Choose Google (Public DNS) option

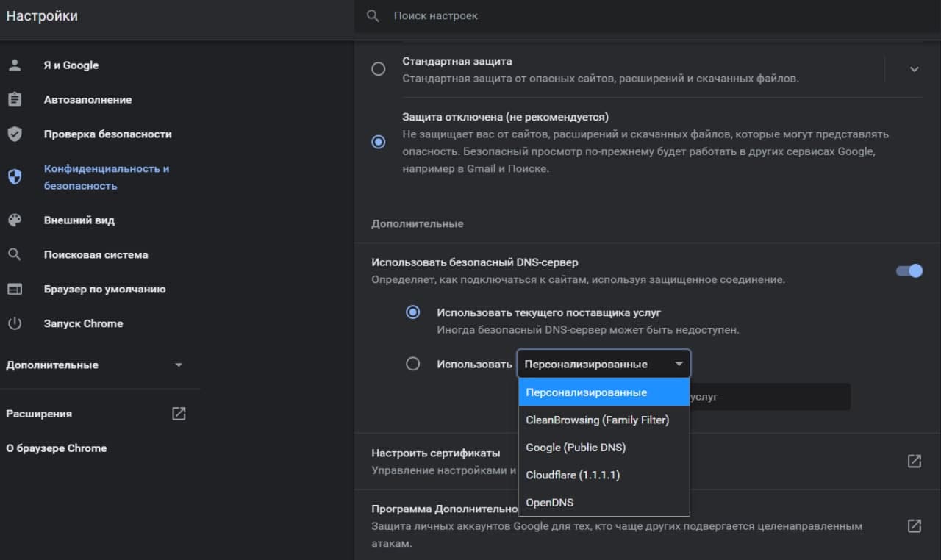click(576, 447)
